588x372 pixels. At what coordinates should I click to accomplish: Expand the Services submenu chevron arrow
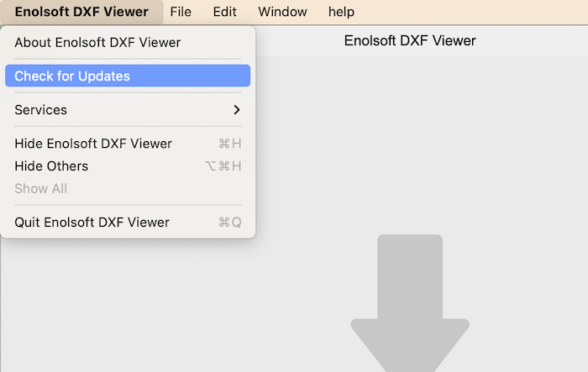(237, 110)
